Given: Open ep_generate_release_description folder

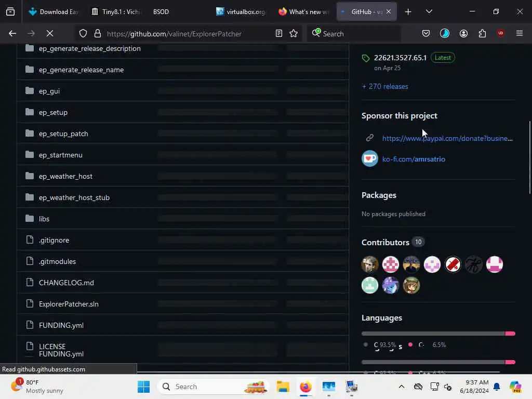Looking at the screenshot, I should 89,48.
